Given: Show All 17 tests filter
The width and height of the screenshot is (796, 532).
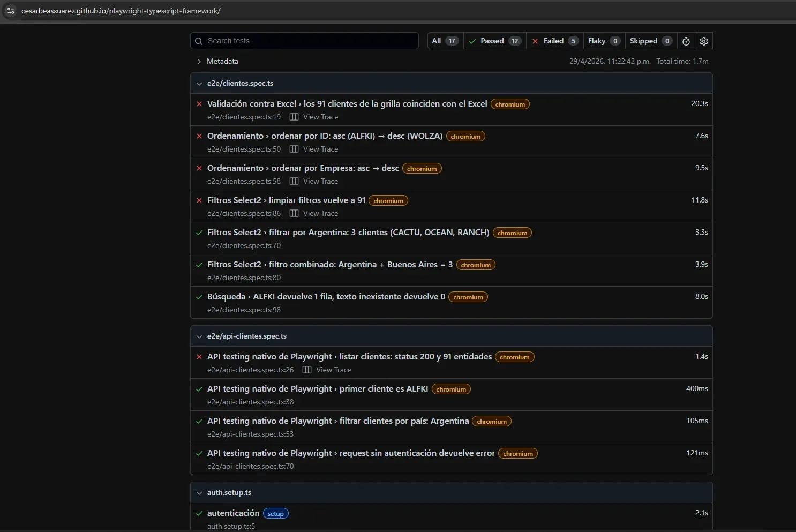Looking at the screenshot, I should tap(446, 41).
